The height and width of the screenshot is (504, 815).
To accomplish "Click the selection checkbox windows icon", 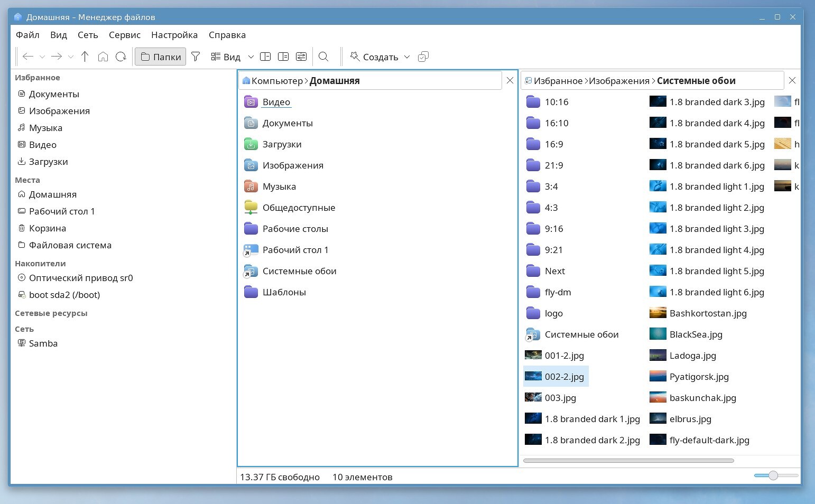I will point(423,57).
